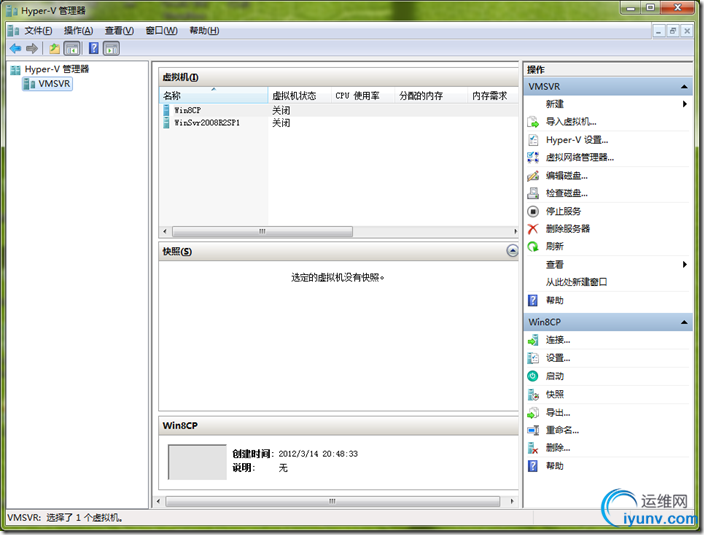Click the CPU 使用率 column header

363,96
